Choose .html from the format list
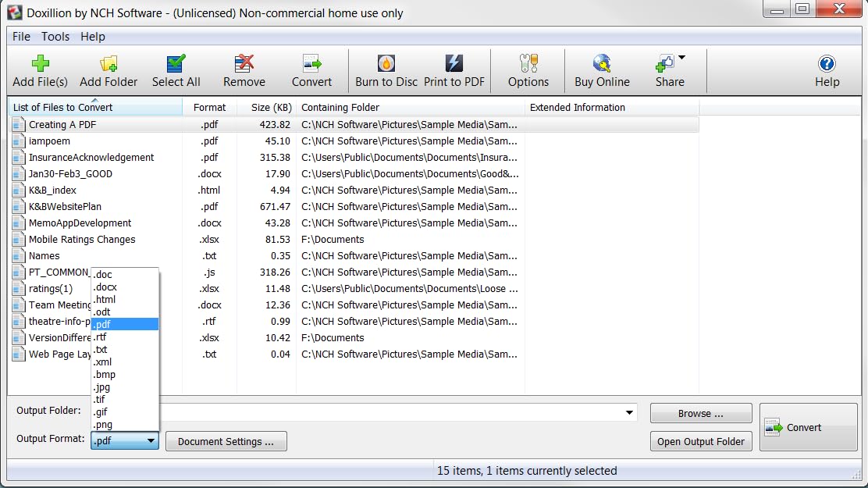 coord(125,299)
